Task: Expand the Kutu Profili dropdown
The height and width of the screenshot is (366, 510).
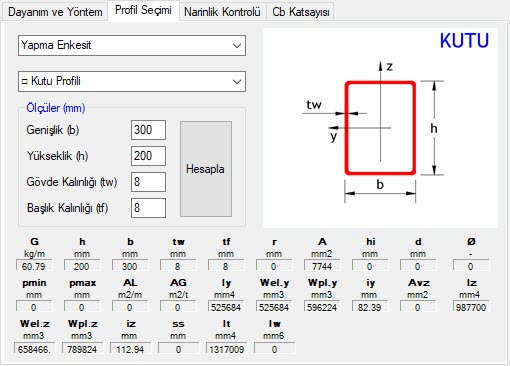Action: 132,81
